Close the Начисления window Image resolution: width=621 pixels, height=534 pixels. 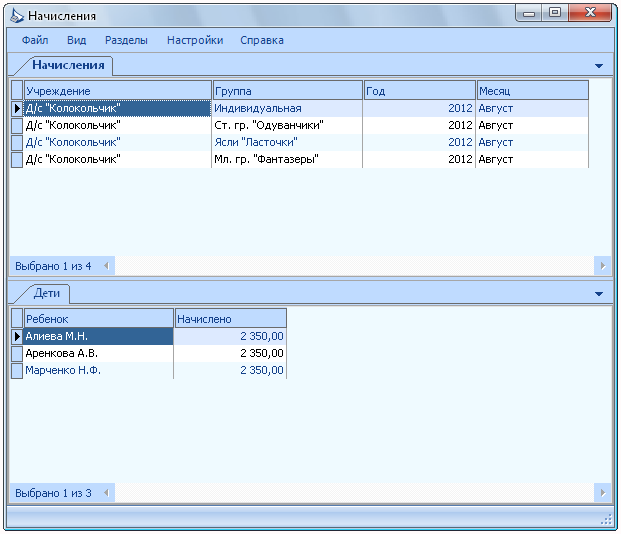[590, 13]
